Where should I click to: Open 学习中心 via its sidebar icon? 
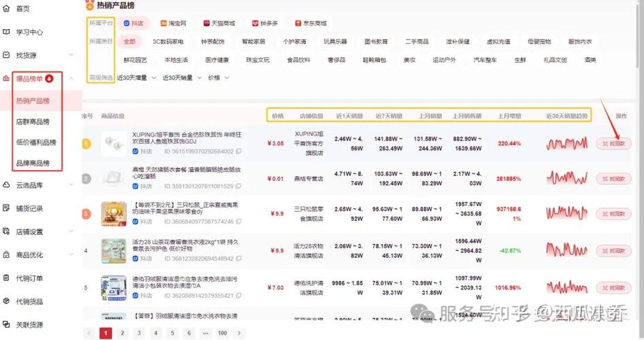pos(6,31)
